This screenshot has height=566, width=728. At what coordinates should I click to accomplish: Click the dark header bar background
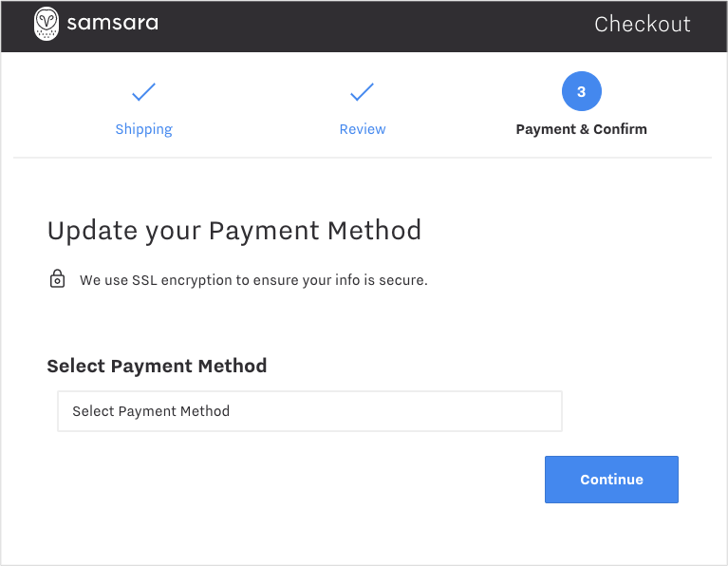(364, 26)
